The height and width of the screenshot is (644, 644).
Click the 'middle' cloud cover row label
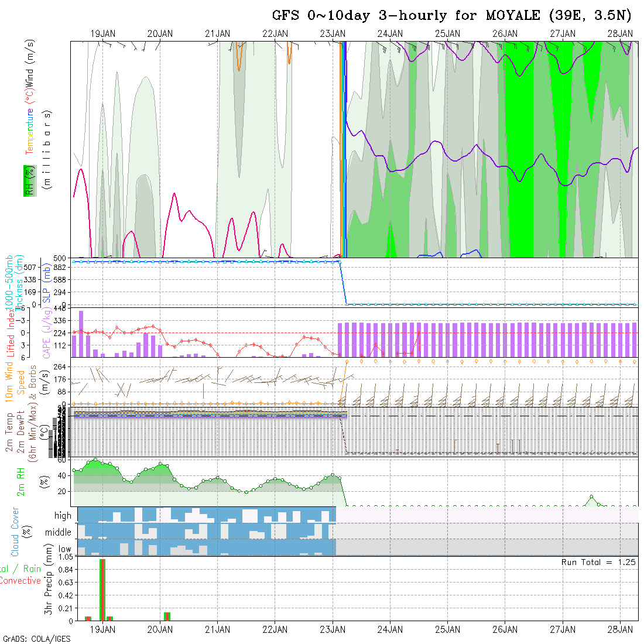click(x=58, y=532)
